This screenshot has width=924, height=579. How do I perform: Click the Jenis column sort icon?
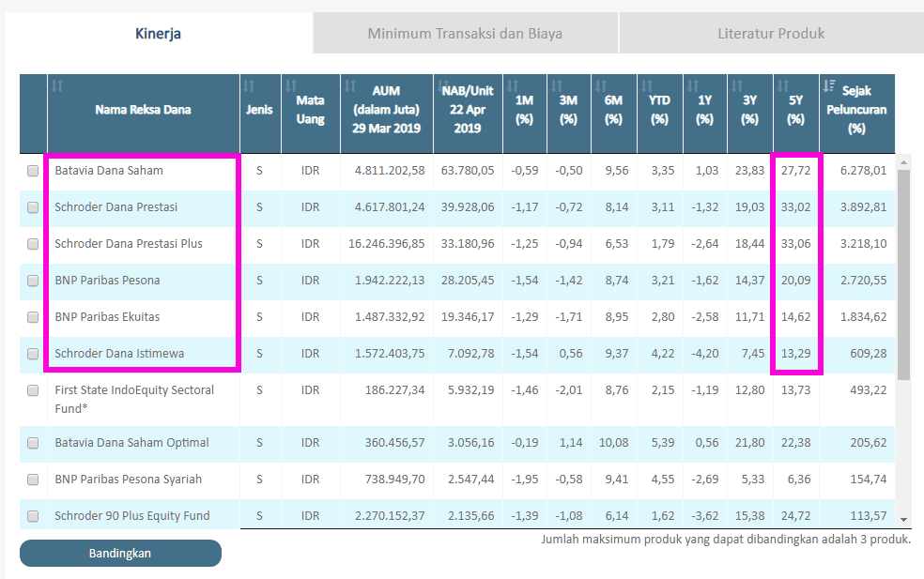click(x=249, y=85)
